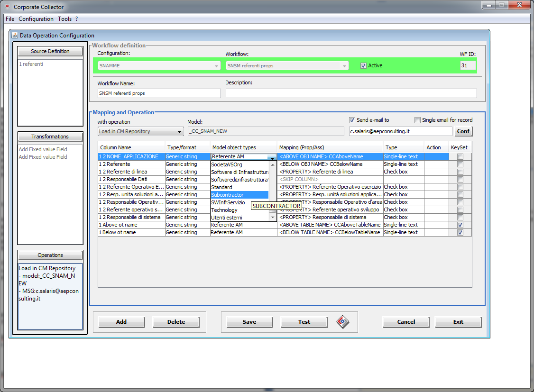Enable Single email for record checkbox
534x392 pixels.
point(418,120)
